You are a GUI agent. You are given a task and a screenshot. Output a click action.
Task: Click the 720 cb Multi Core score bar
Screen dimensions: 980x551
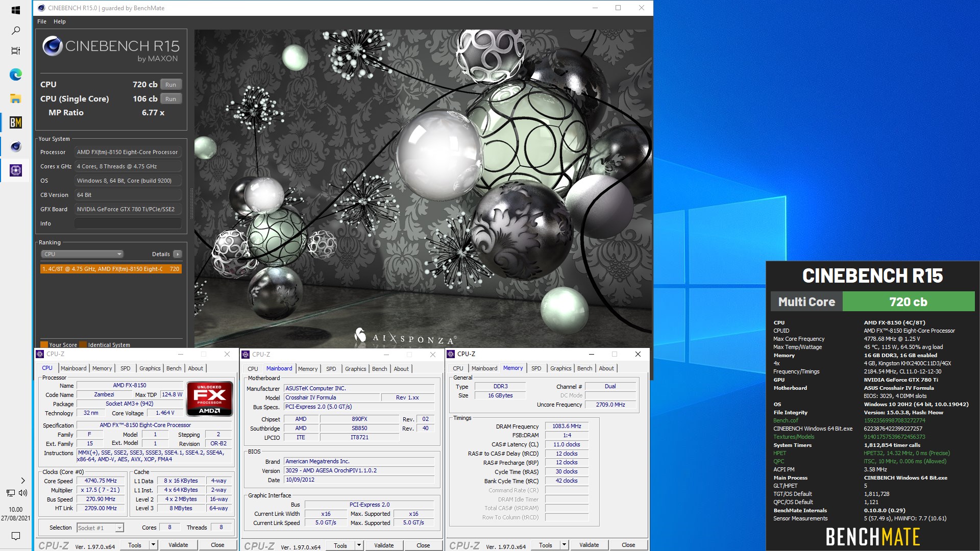pos(909,302)
